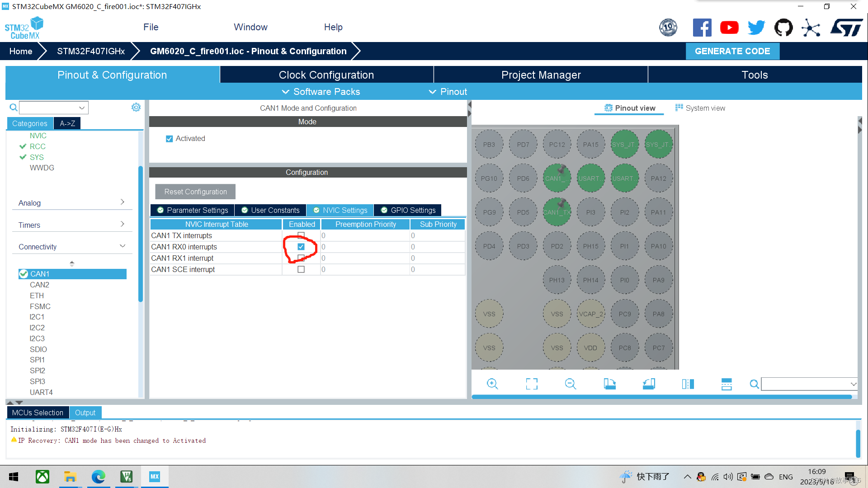The image size is (868, 488).
Task: Click the pinout horizontal scrollbar
Action: point(662,397)
